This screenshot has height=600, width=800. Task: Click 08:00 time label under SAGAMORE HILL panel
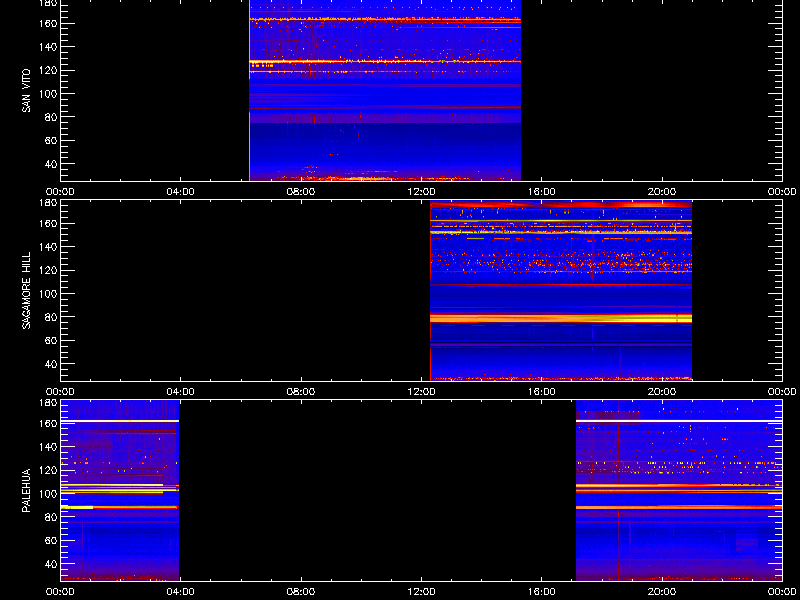tap(301, 392)
